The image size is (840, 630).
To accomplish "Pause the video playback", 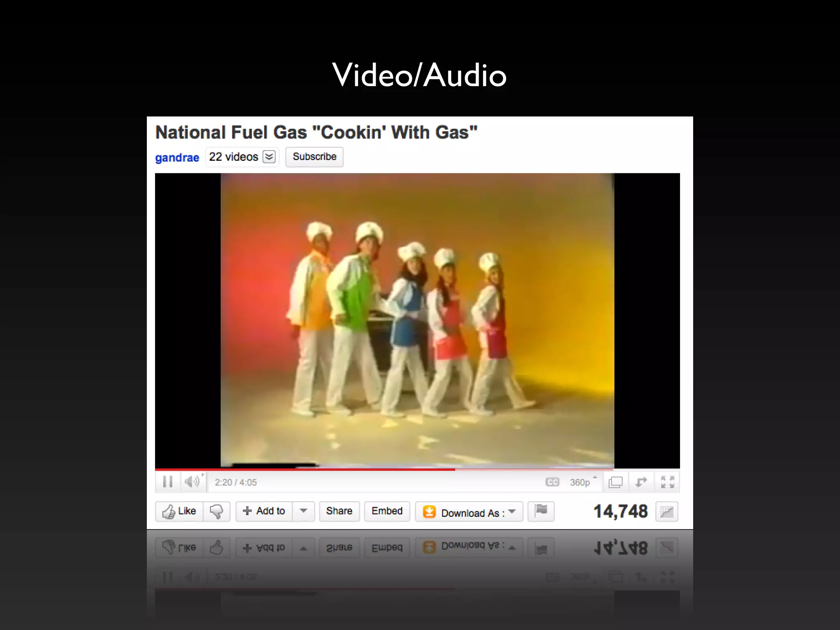I will [x=167, y=482].
